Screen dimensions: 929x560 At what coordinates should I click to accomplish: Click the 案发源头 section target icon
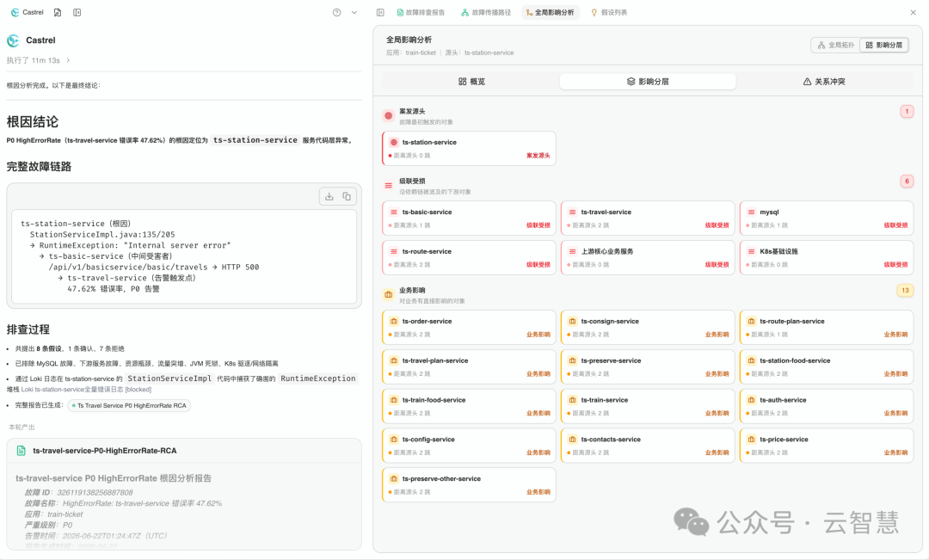(x=388, y=115)
